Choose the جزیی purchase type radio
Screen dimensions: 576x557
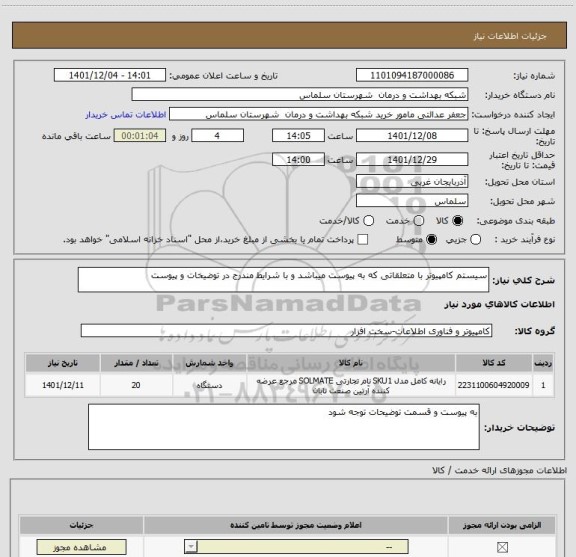476,240
